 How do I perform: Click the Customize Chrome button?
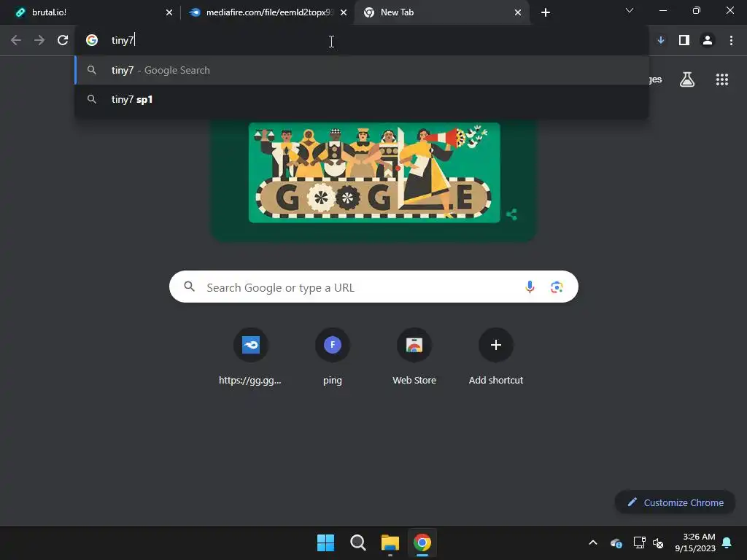point(675,502)
